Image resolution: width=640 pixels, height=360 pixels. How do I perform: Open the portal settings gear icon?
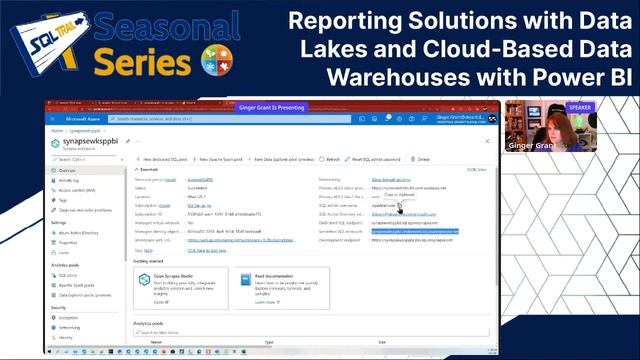coord(399,119)
